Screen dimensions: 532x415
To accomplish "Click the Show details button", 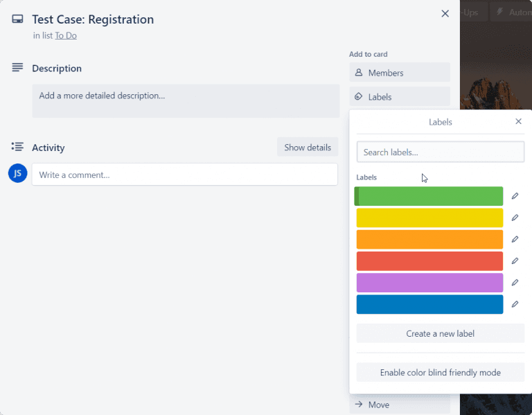I will 308,148.
